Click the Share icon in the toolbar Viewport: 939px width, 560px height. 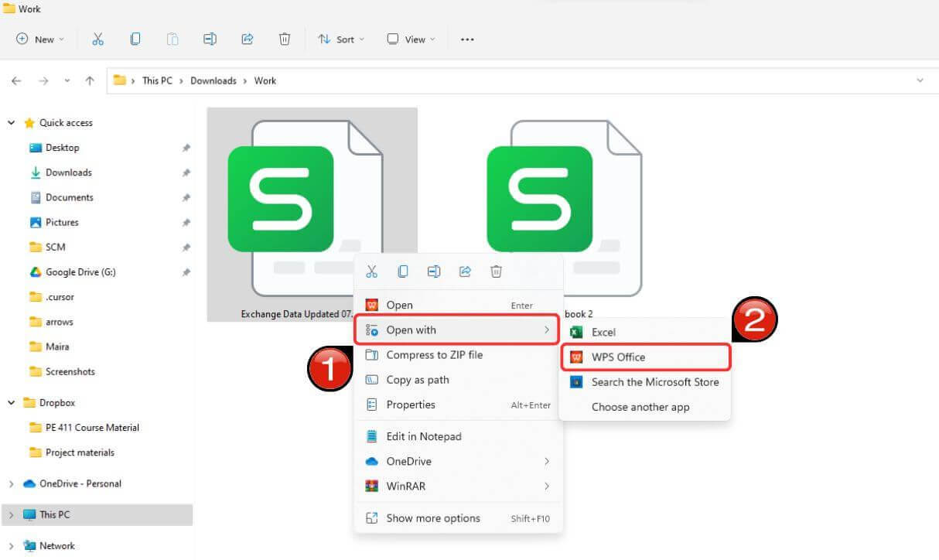pyautogui.click(x=248, y=39)
